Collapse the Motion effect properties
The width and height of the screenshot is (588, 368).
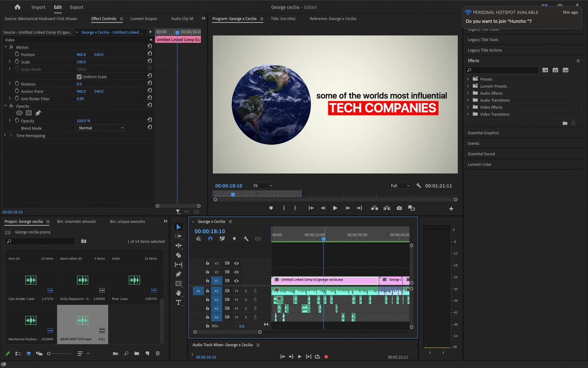pyautogui.click(x=5, y=47)
